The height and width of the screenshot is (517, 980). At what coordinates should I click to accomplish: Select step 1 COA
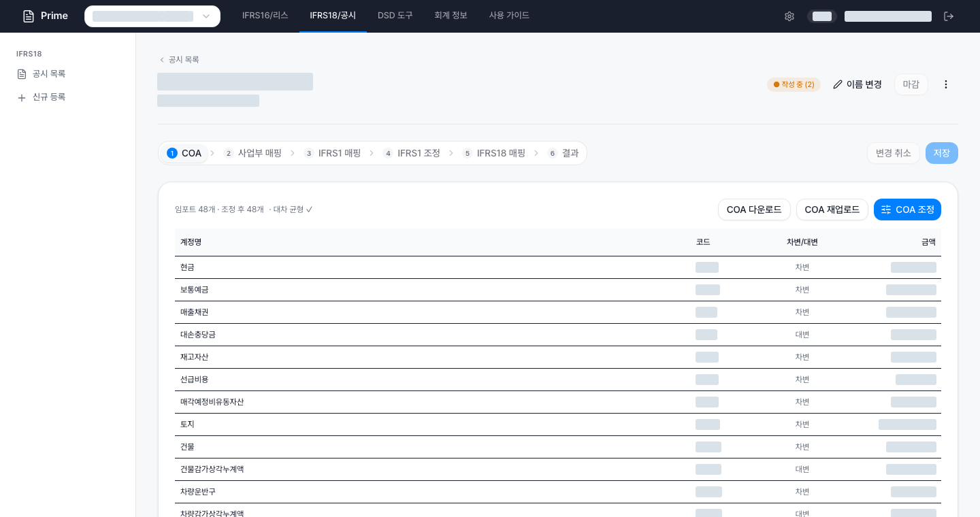coord(184,153)
